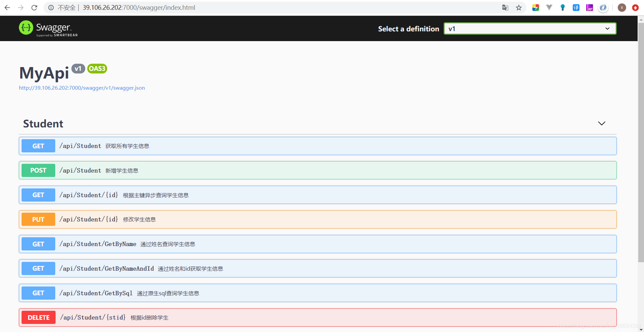Click the GET badge for 获取所有学生信息
Screen dimensions: 644x332
[x=38, y=146]
